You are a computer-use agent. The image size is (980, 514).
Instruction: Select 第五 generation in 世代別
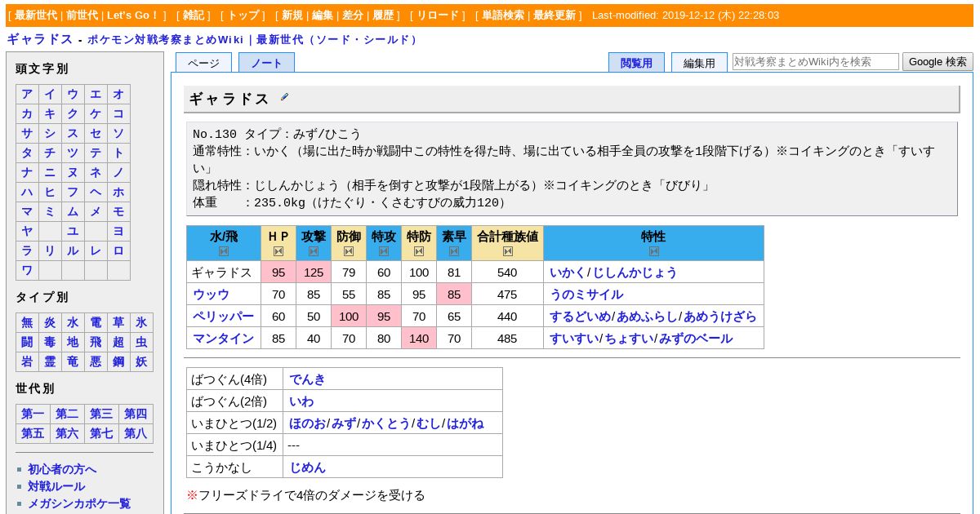click(33, 433)
